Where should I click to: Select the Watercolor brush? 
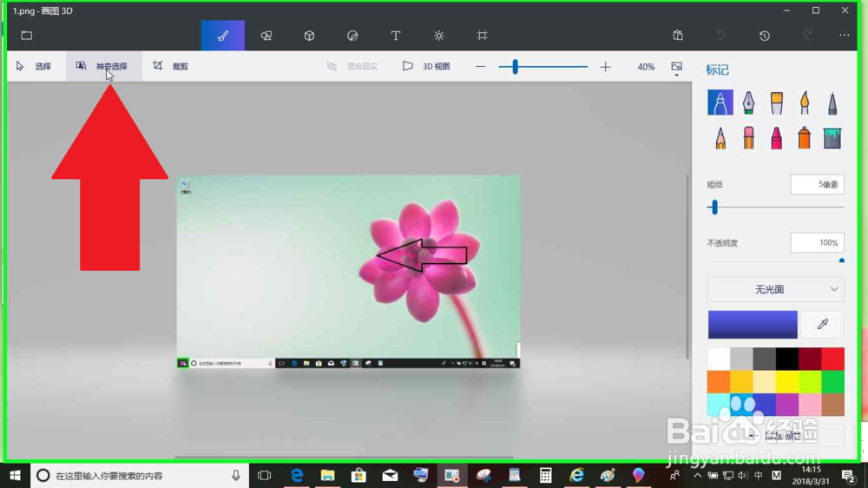point(805,103)
